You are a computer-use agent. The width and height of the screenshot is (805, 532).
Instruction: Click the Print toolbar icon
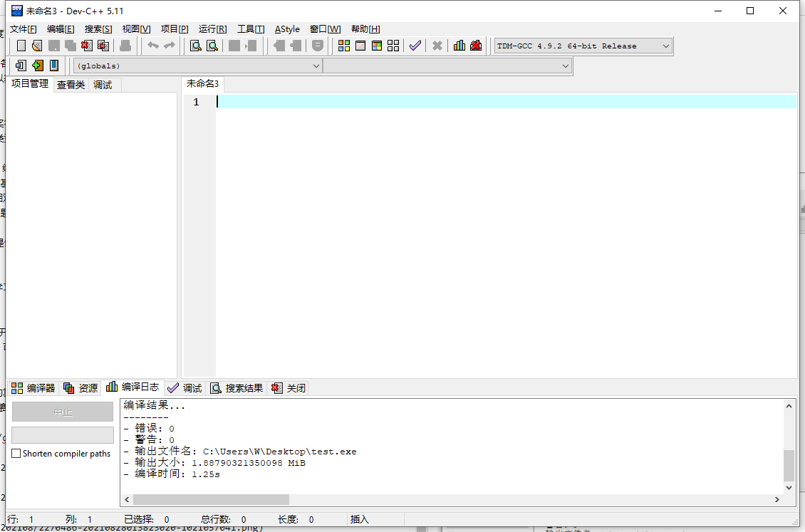[x=125, y=46]
